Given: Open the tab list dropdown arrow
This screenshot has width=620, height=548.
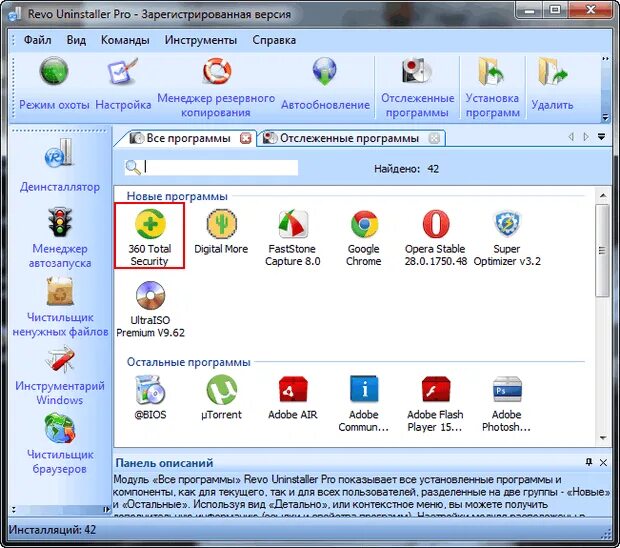Looking at the screenshot, I should pos(601,137).
